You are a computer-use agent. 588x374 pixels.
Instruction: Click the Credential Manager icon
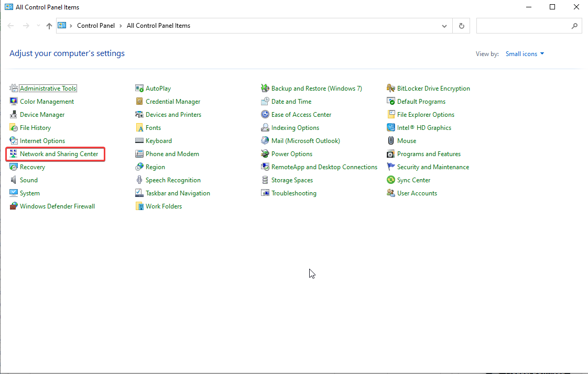coord(139,102)
